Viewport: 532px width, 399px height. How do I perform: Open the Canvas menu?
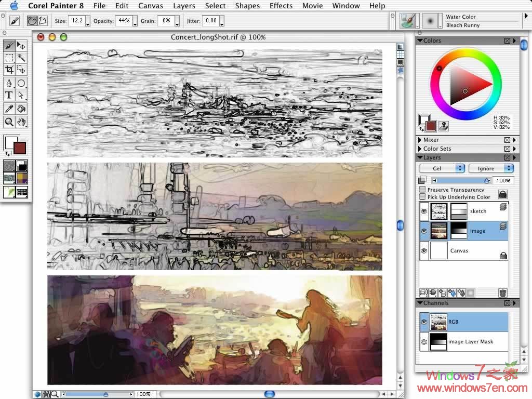tap(150, 6)
